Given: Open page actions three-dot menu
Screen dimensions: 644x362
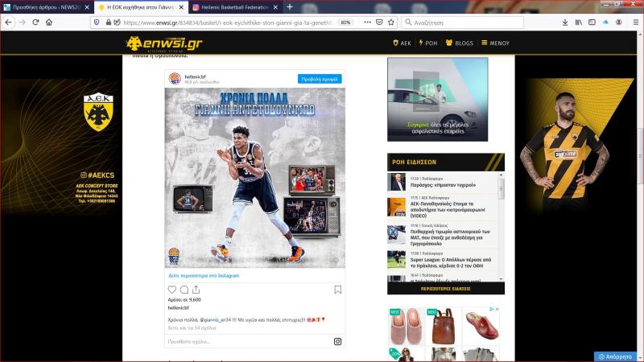Looking at the screenshot, I should [367, 23].
